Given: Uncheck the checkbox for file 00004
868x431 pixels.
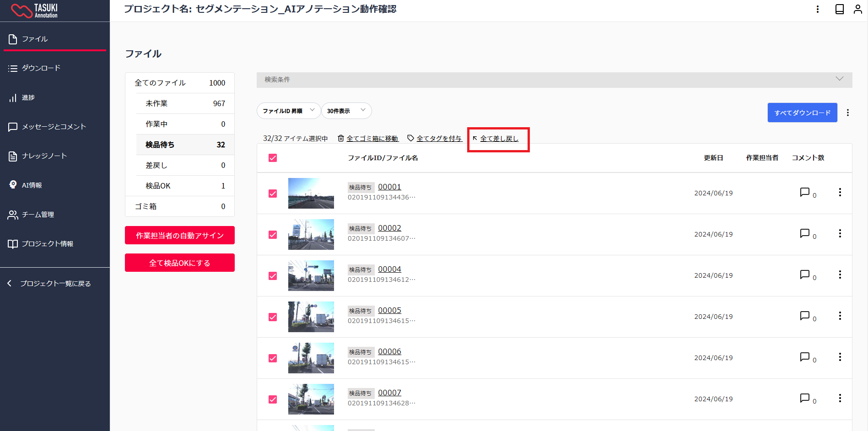Looking at the screenshot, I should tap(273, 276).
